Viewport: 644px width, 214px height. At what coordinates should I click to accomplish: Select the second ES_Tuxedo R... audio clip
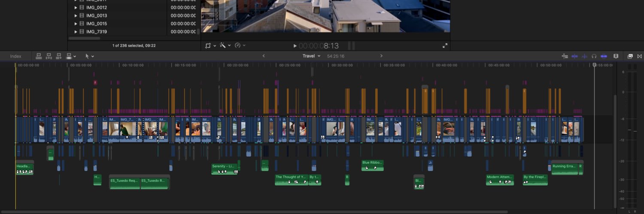tap(154, 183)
